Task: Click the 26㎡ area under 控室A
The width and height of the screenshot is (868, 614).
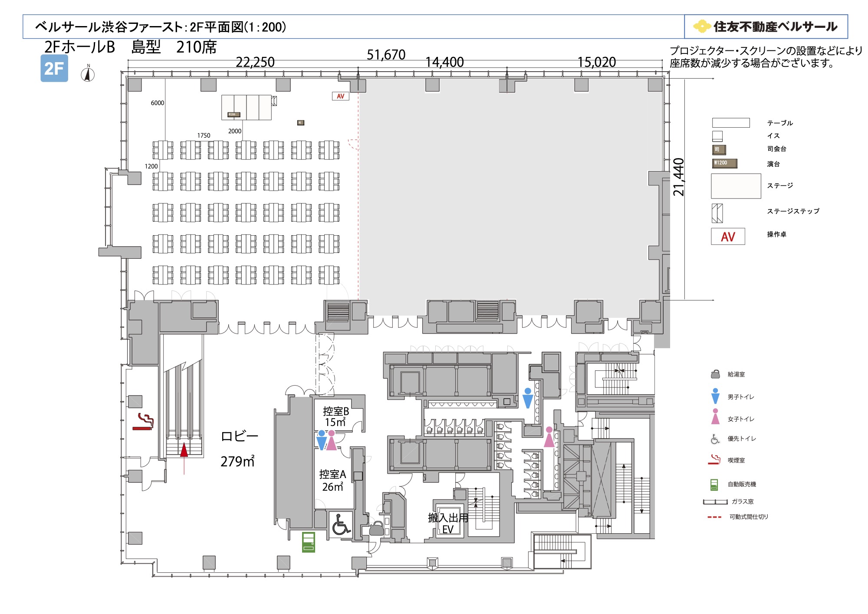Action: pyautogui.click(x=332, y=487)
